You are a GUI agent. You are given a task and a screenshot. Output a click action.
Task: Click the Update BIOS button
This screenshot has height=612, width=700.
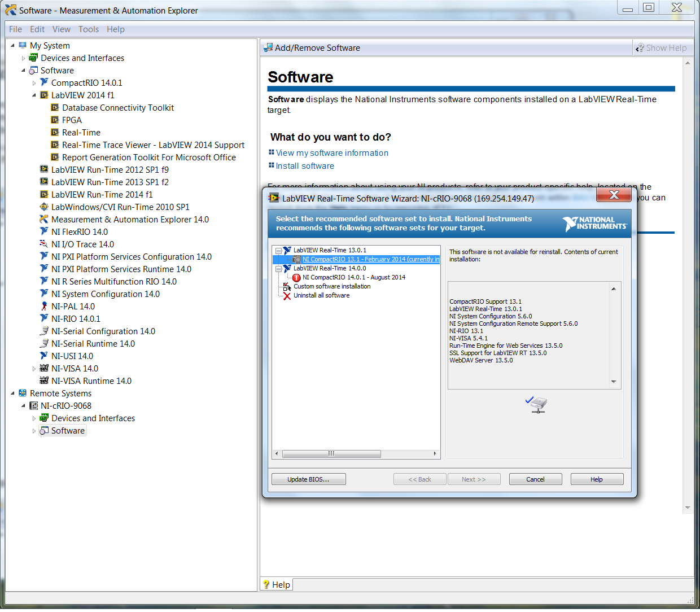point(308,479)
